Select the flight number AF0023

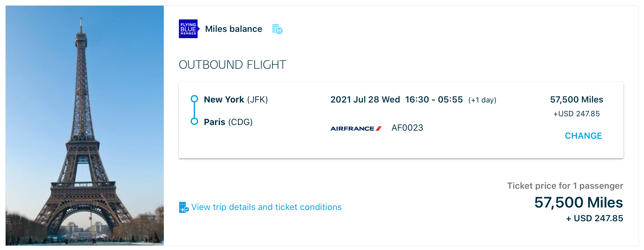[407, 127]
